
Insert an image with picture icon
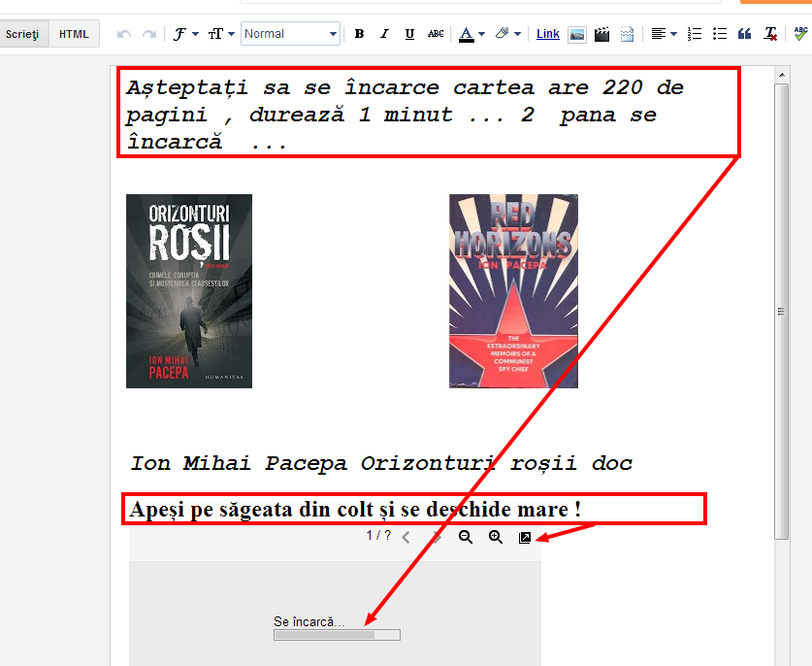click(x=577, y=35)
